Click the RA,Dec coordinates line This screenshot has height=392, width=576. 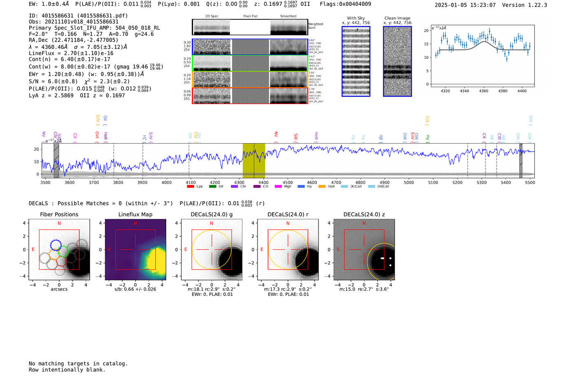tap(74, 40)
